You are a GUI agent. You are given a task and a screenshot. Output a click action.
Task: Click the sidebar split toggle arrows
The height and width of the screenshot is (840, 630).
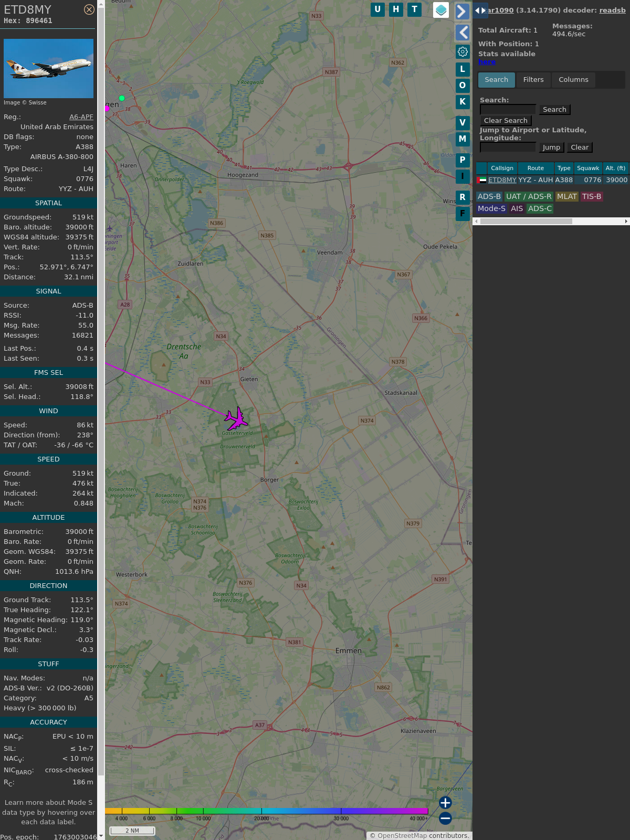[x=480, y=10]
